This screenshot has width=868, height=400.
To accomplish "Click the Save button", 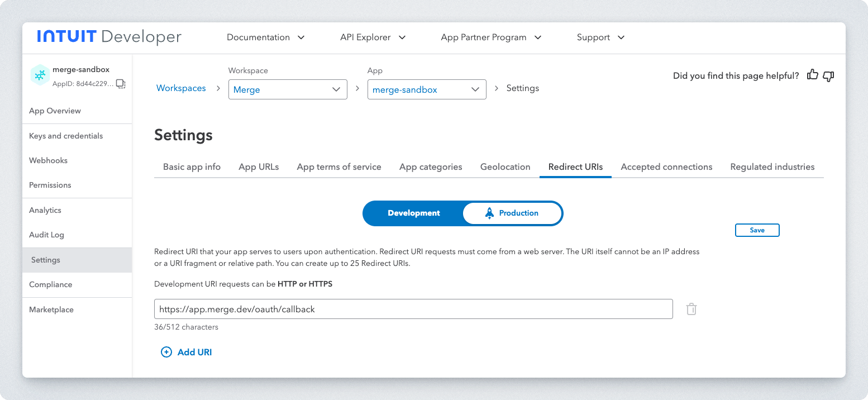I will [x=757, y=230].
